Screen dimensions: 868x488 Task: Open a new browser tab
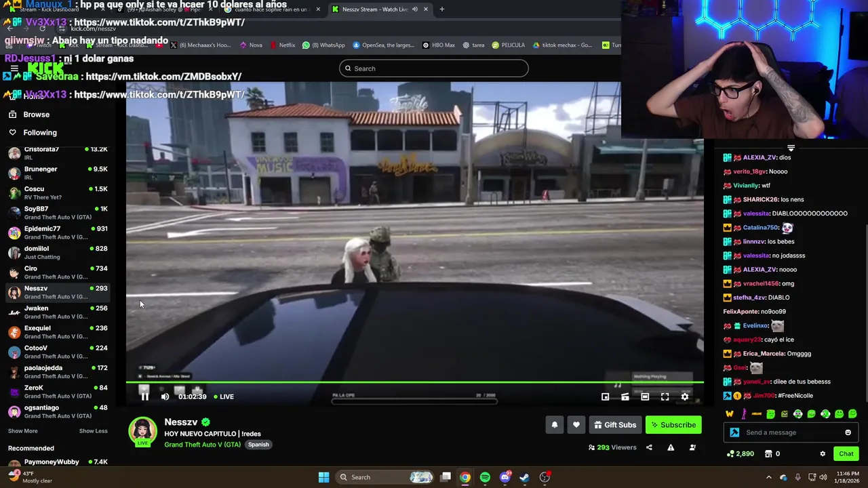coord(441,9)
